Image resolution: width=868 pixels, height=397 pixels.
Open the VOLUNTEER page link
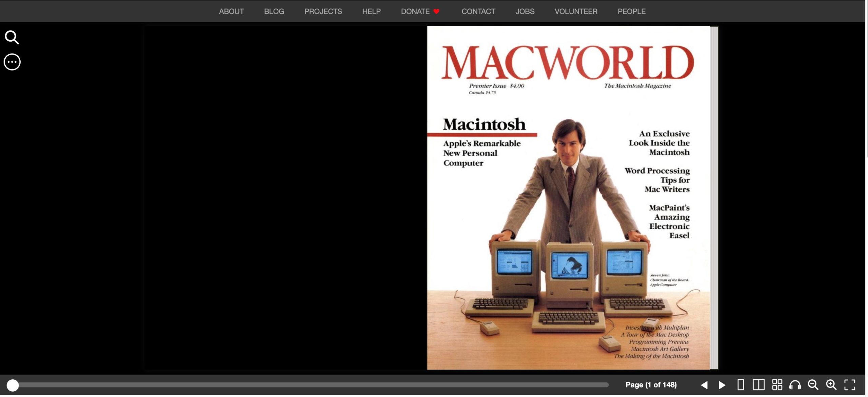tap(576, 11)
